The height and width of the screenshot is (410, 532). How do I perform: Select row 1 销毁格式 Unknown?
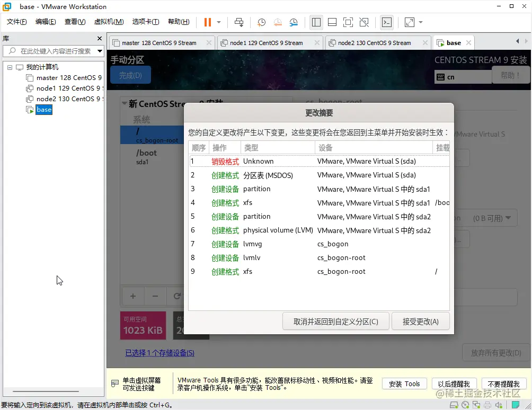tap(320, 162)
